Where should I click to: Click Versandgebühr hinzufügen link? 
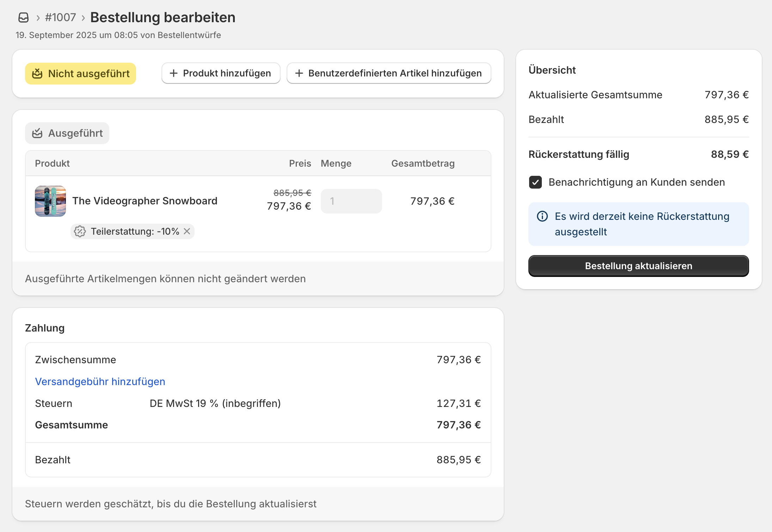tap(100, 382)
